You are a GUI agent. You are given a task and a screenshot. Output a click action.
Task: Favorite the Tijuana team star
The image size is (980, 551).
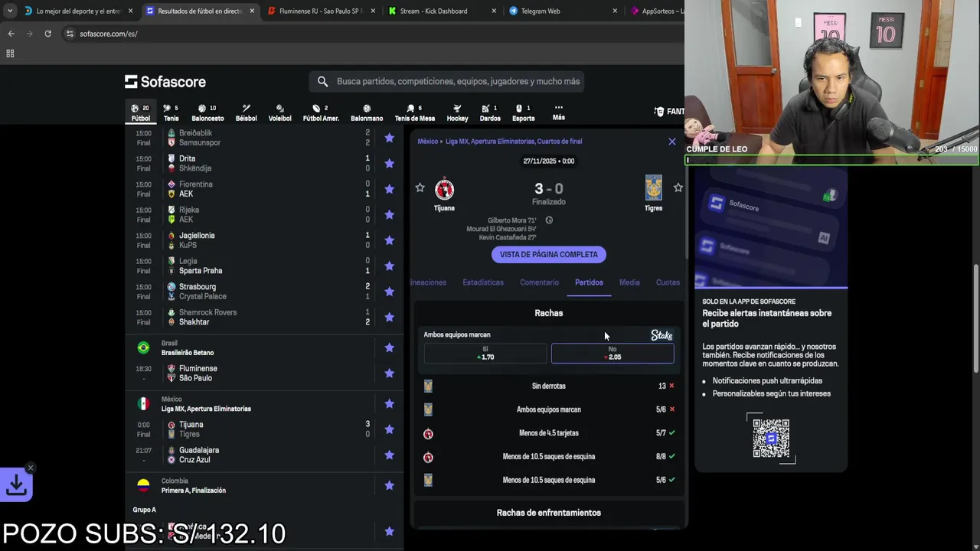(420, 187)
